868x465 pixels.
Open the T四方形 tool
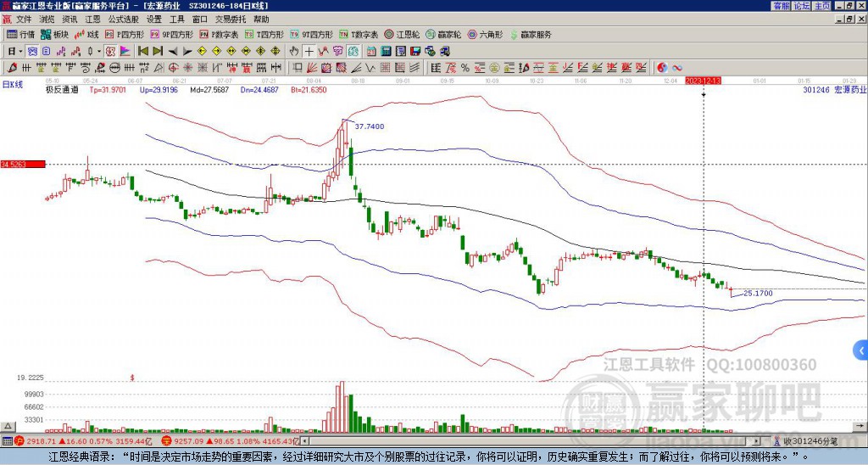264,34
